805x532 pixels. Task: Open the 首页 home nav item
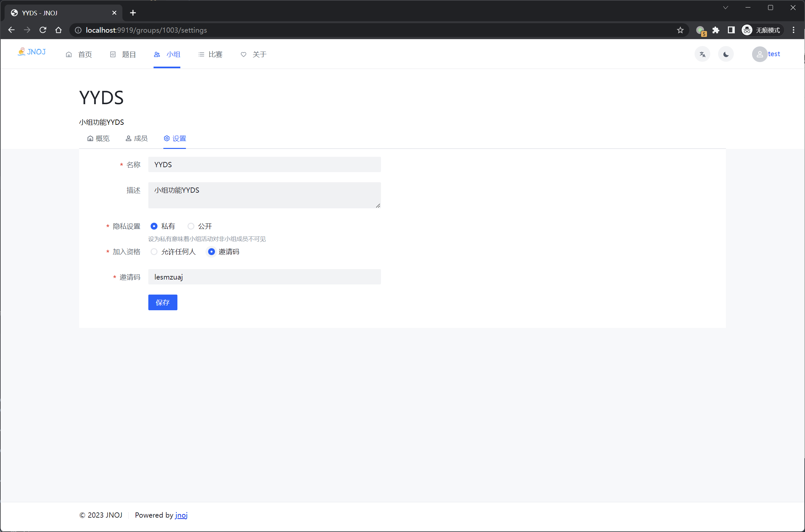pos(79,54)
